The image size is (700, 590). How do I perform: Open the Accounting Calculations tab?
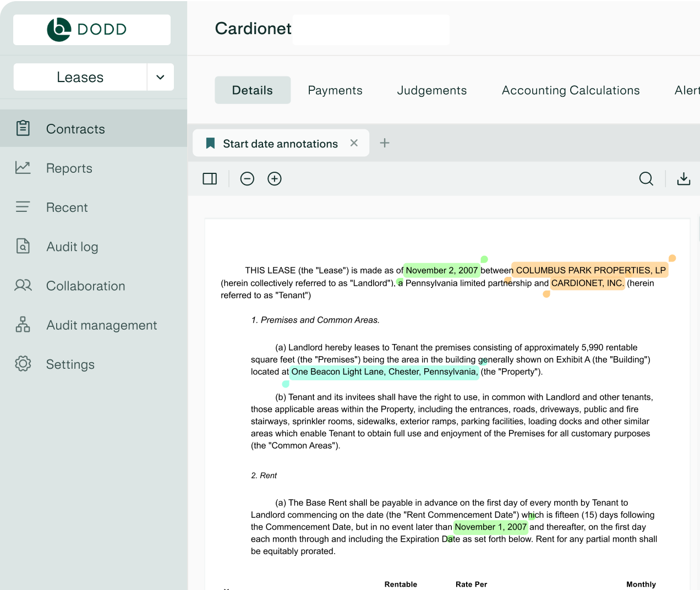click(571, 90)
